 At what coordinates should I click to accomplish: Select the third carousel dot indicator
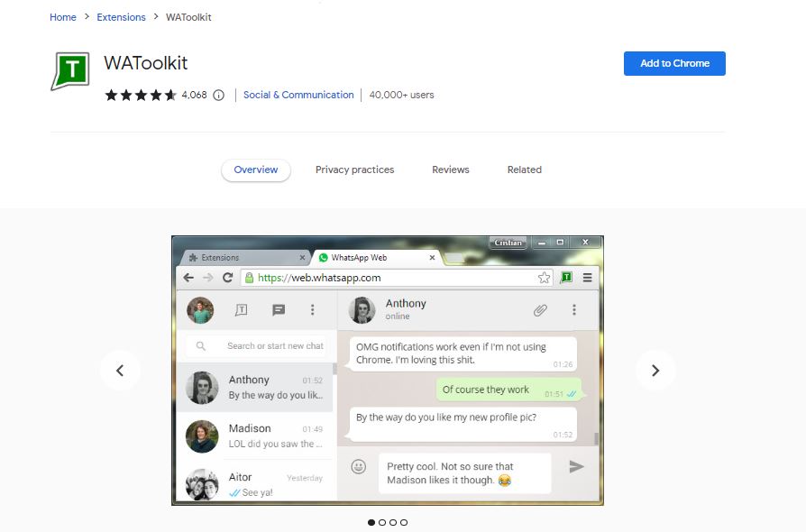click(x=393, y=522)
